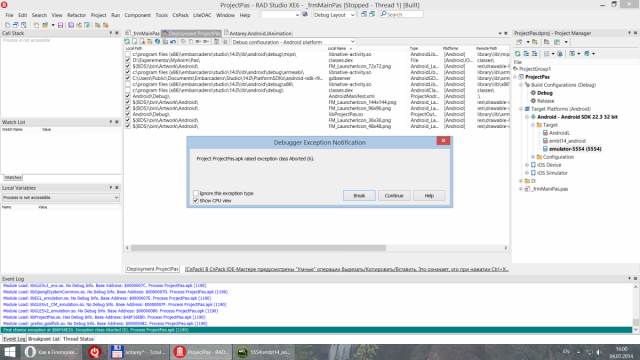Click the Windows Start button
The image size is (640, 360).
click(9, 352)
